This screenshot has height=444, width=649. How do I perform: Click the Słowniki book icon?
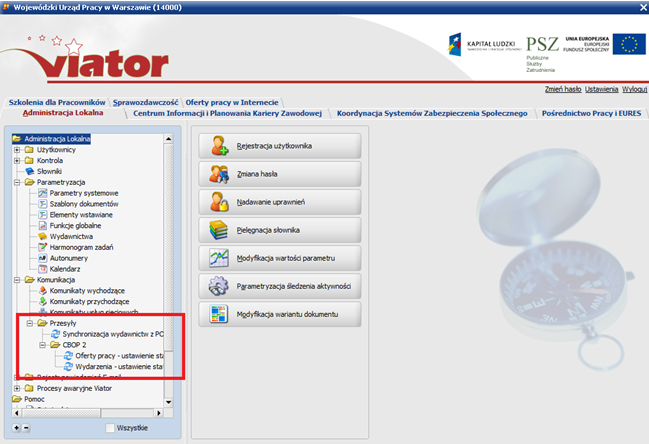30,171
